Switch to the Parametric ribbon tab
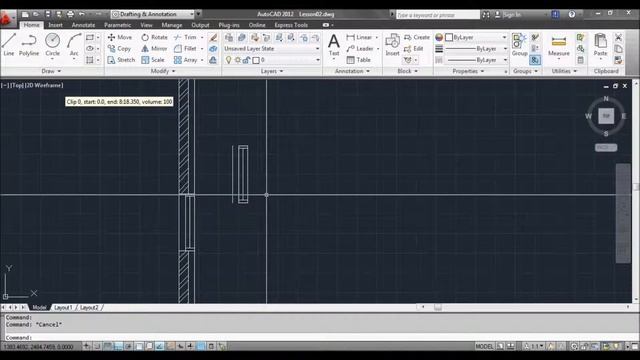 [118, 25]
